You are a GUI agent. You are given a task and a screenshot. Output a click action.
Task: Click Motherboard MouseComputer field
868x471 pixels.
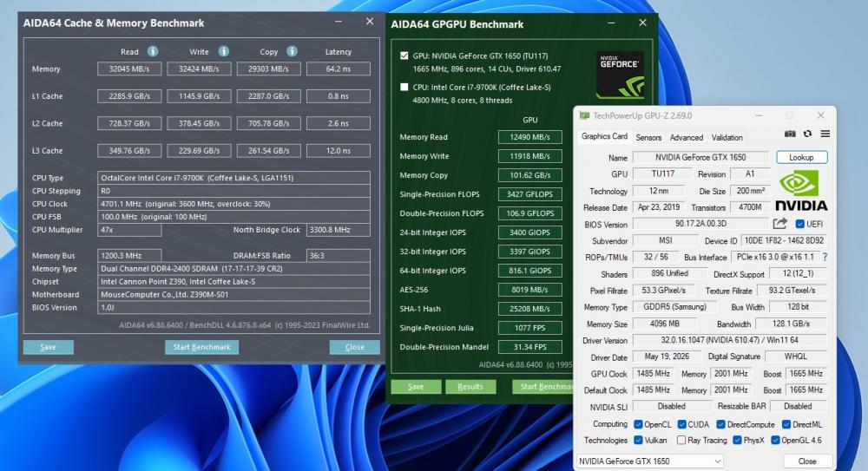pyautogui.click(x=233, y=294)
